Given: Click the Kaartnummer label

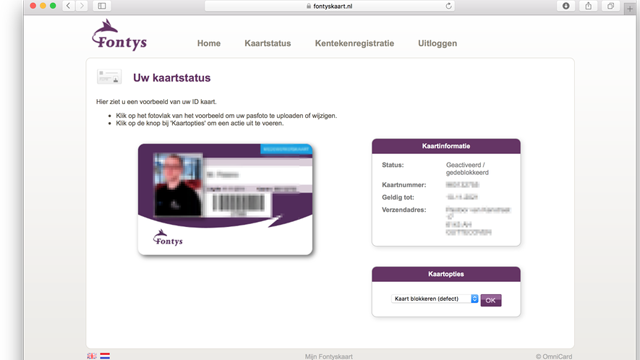Looking at the screenshot, I should pyautogui.click(x=404, y=185).
